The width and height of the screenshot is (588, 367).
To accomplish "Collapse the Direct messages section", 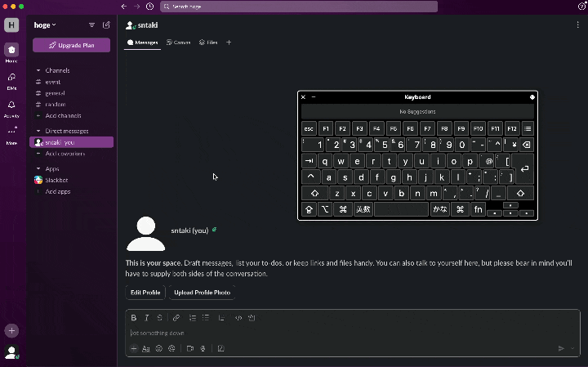I will pos(38,131).
